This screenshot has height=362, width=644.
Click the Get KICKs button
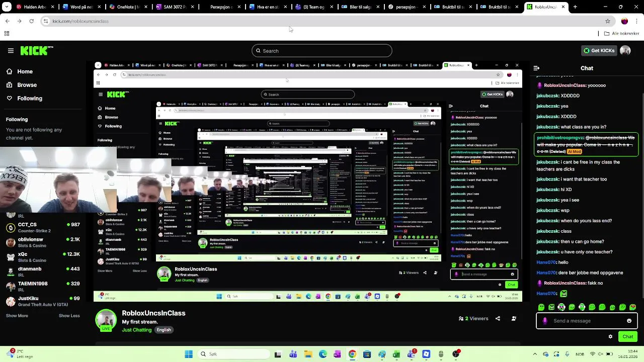tap(599, 50)
